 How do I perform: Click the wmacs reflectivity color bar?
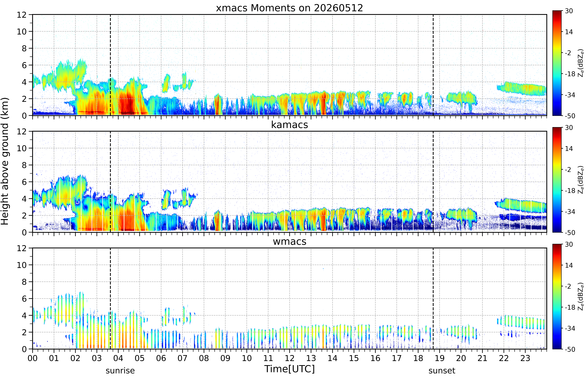pyautogui.click(x=557, y=297)
